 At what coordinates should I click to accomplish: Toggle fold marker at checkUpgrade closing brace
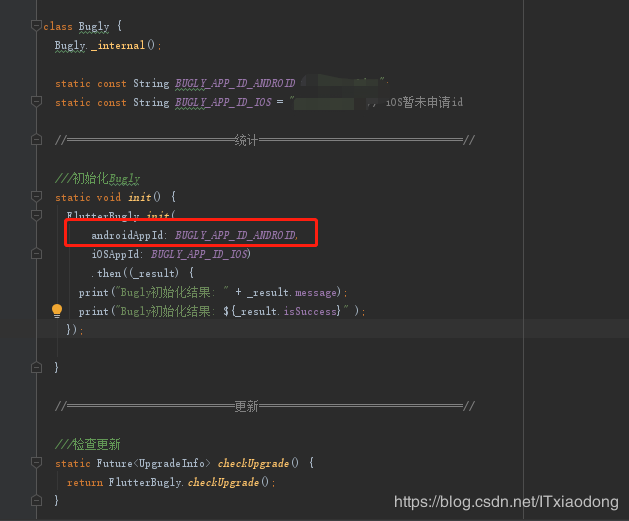point(36,501)
